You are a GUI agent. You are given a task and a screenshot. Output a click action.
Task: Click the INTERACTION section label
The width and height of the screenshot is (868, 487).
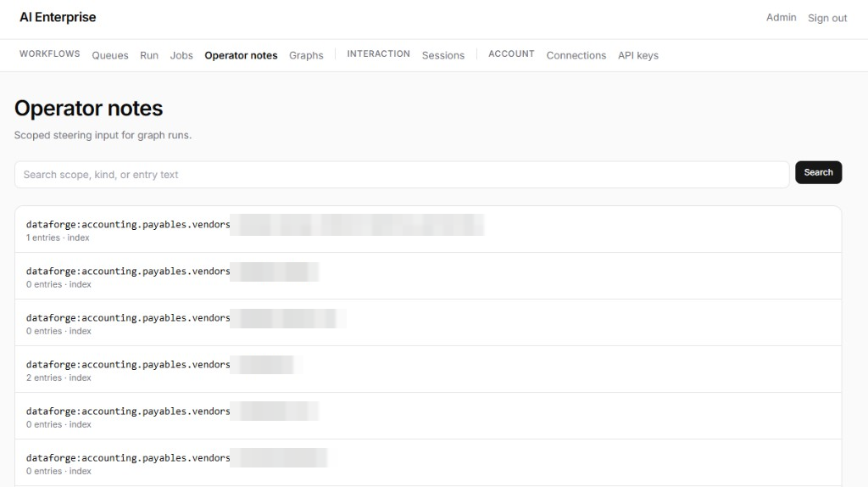[x=379, y=53]
